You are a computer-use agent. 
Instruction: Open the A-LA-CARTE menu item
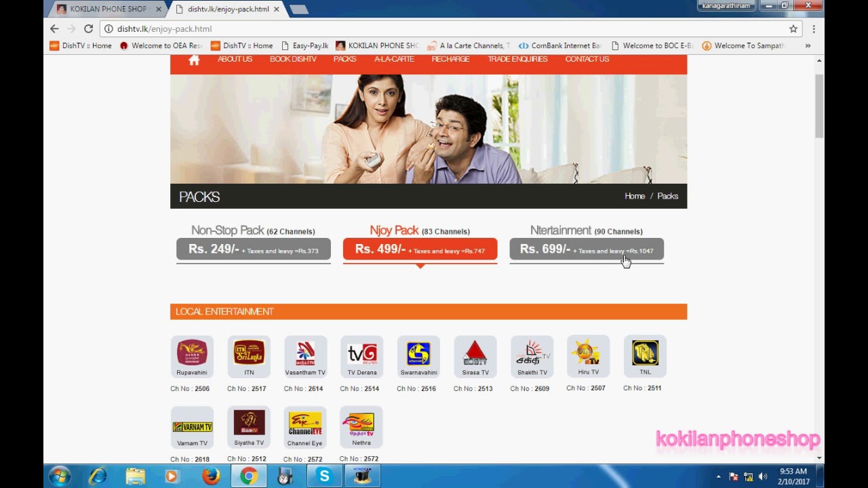click(x=394, y=59)
